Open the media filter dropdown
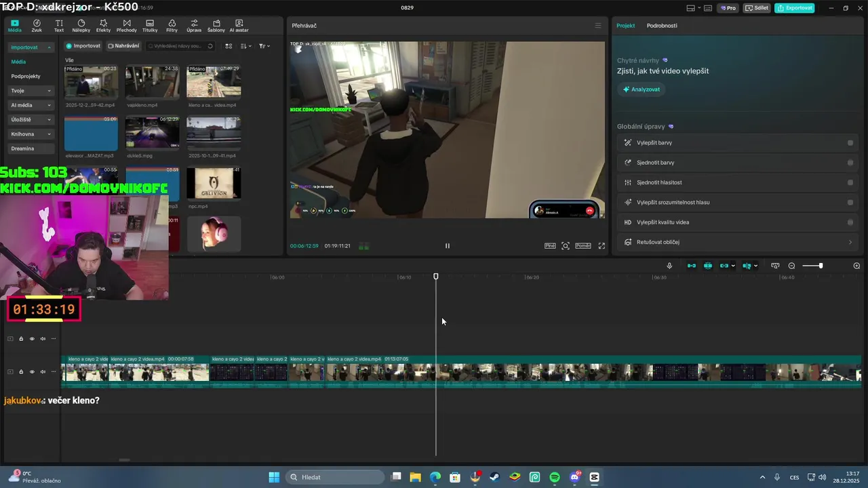The image size is (868, 488). [264, 46]
